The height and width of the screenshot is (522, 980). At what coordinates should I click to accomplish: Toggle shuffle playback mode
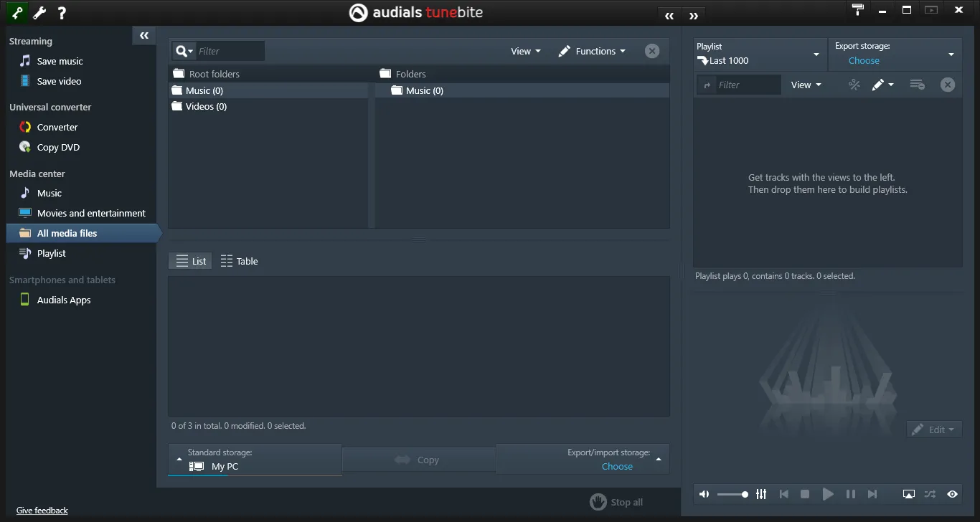pyautogui.click(x=930, y=494)
